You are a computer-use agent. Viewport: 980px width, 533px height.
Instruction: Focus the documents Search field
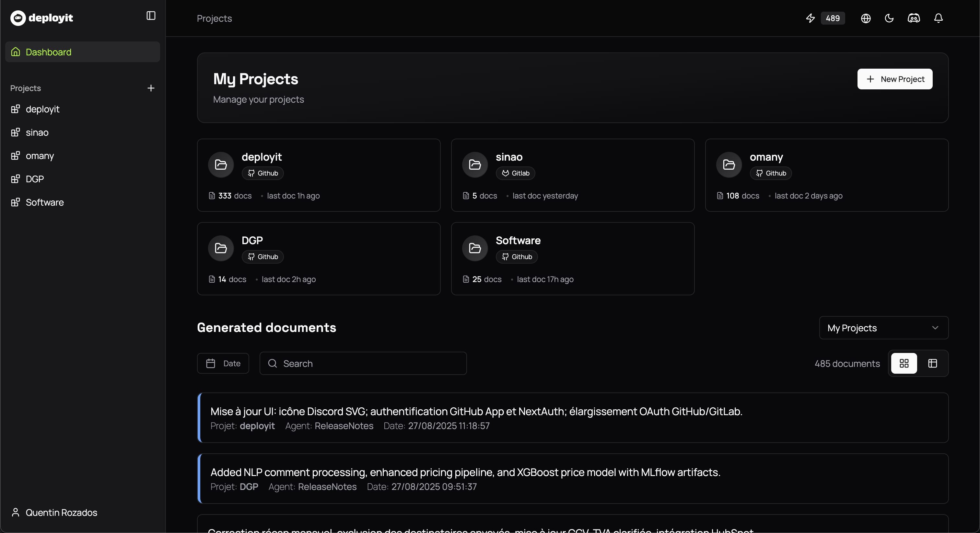(363, 363)
